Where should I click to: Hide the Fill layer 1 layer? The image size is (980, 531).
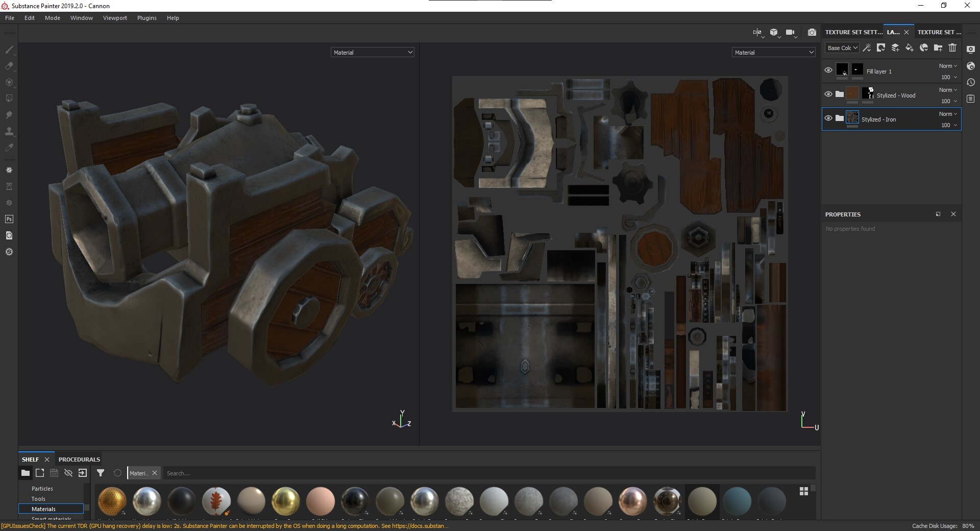pyautogui.click(x=828, y=70)
